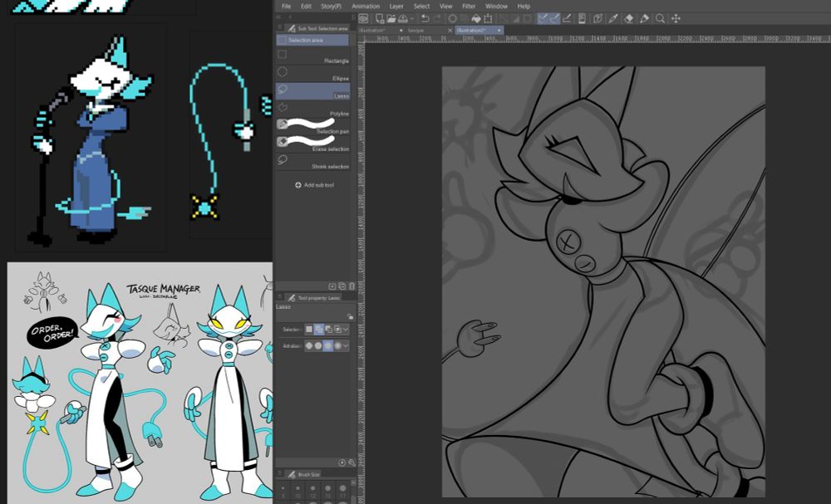Choose the Shrink selection sub tool
Viewport: 831px width, 504px height.
pyautogui.click(x=312, y=161)
